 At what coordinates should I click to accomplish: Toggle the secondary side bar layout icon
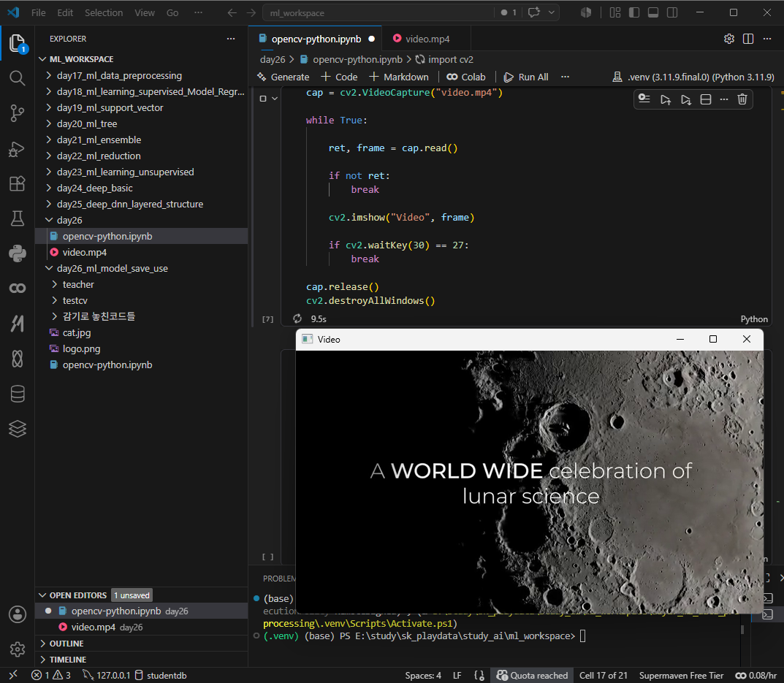672,12
